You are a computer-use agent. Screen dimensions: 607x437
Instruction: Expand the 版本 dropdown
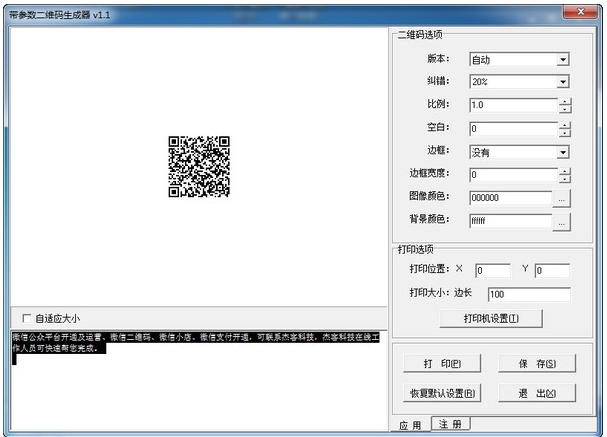pos(563,60)
